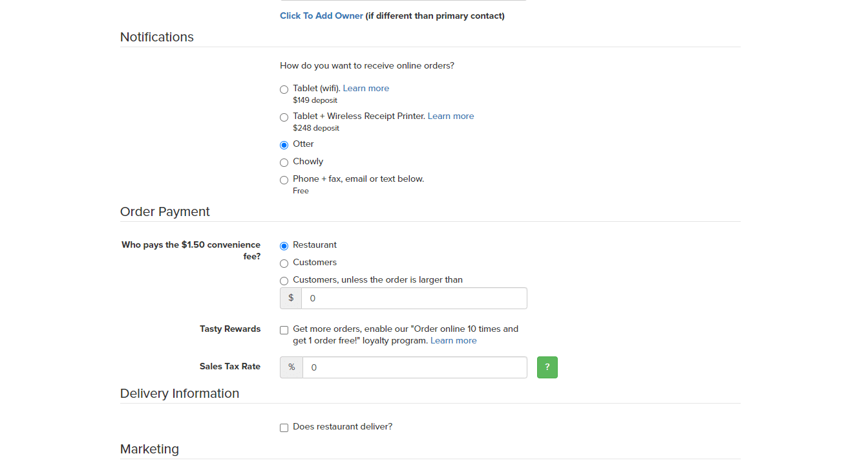Click the Notifications section heading
868x467 pixels.
157,37
